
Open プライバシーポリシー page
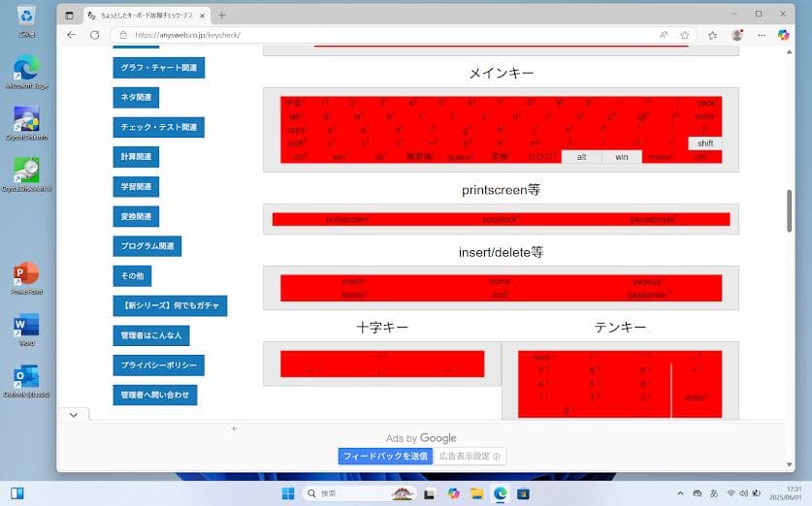[159, 365]
